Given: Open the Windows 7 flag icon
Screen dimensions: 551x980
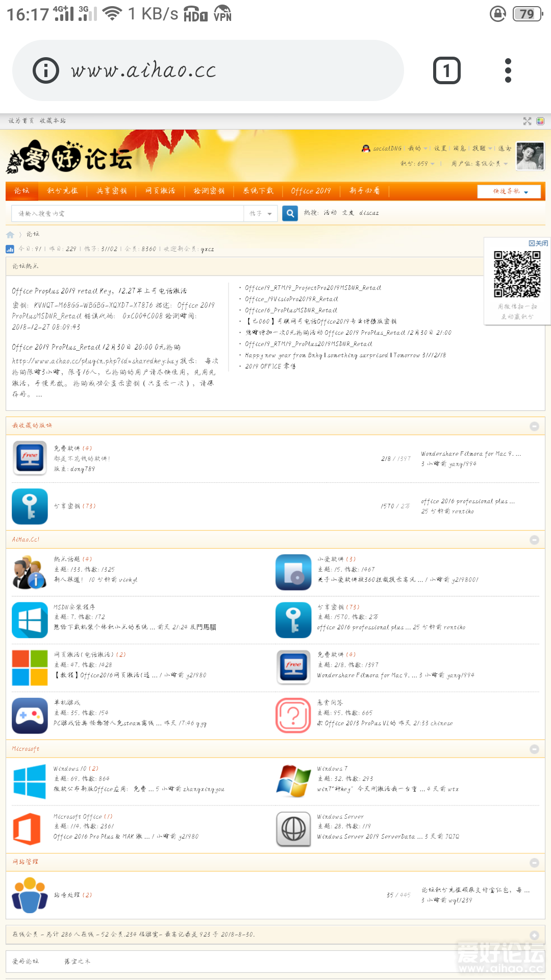Looking at the screenshot, I should pos(293,781).
